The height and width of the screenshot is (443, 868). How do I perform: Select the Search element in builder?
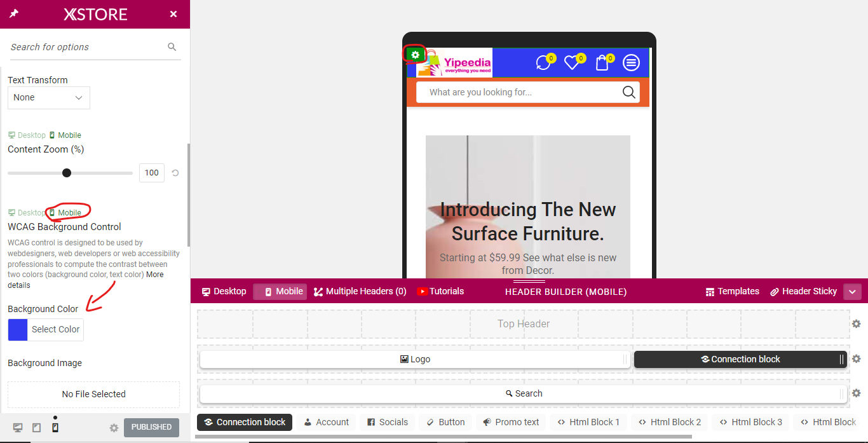click(524, 393)
